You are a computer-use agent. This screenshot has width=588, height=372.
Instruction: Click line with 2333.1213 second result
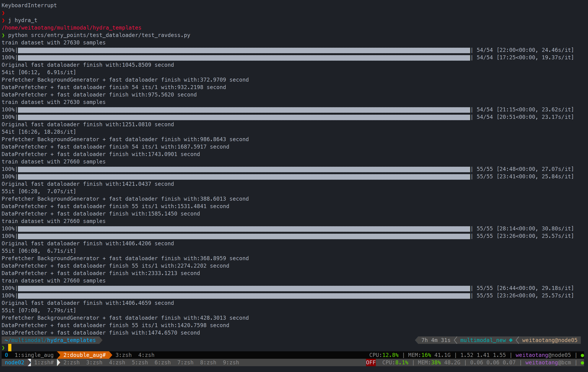click(101, 273)
